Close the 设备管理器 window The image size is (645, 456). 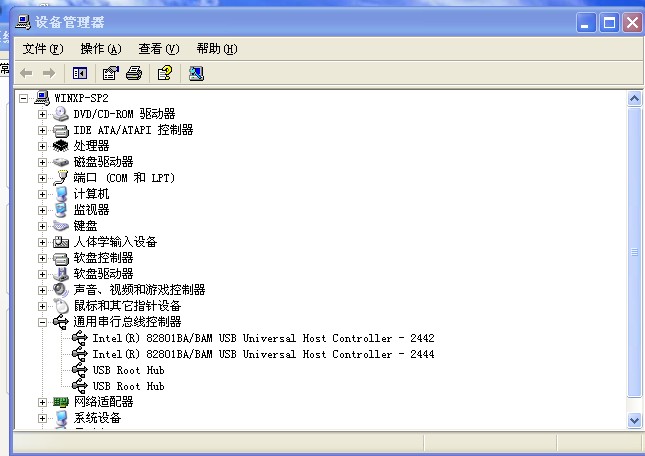633,23
